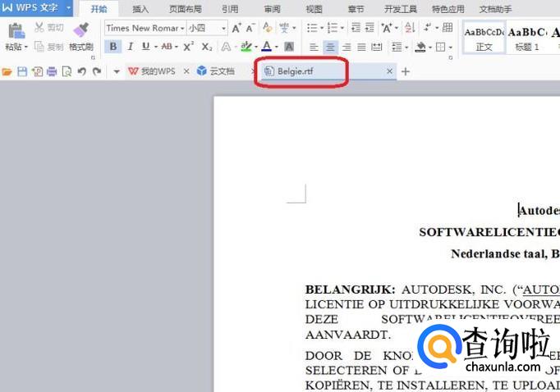Expand quick access toolbar customize arrow
This screenshot has width=560, height=392.
pos(117,71)
